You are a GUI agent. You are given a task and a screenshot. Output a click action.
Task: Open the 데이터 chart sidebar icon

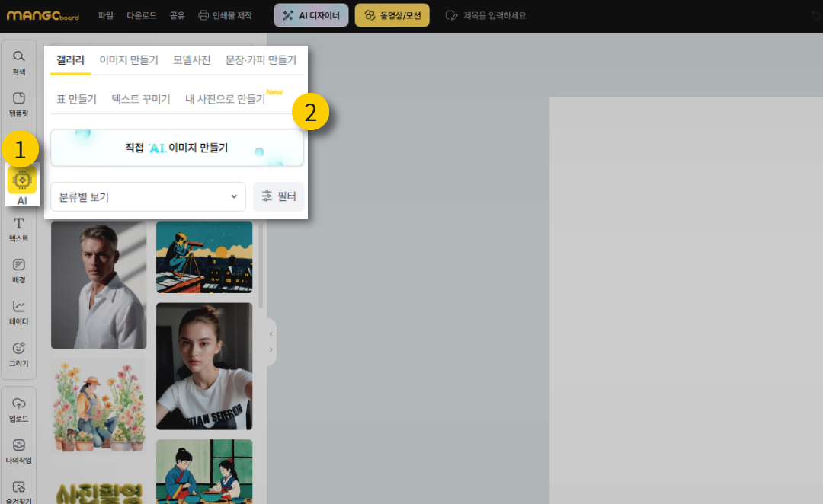19,312
